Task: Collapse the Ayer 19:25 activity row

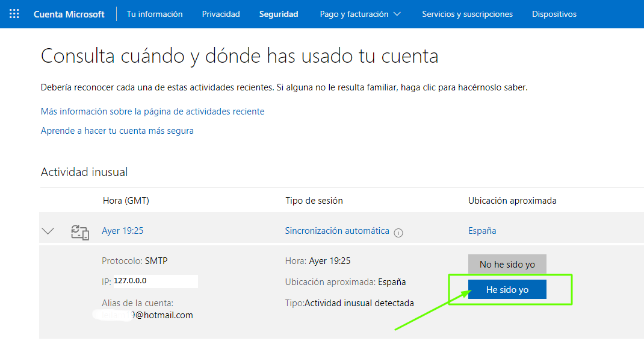Action: (48, 231)
